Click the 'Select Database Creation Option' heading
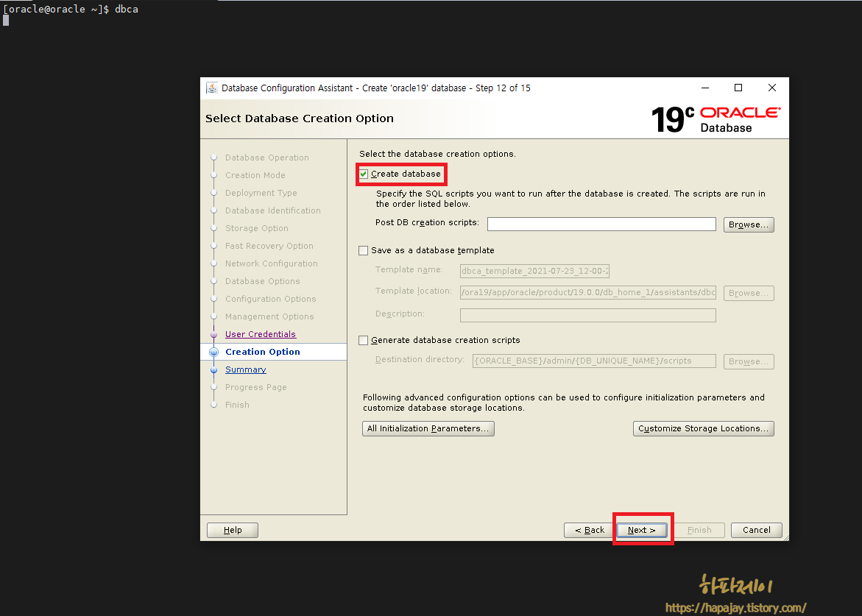Viewport: 862px width, 616px height. point(300,118)
